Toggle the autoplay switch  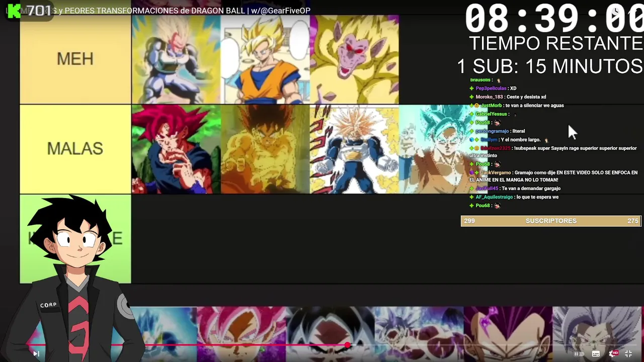579,354
